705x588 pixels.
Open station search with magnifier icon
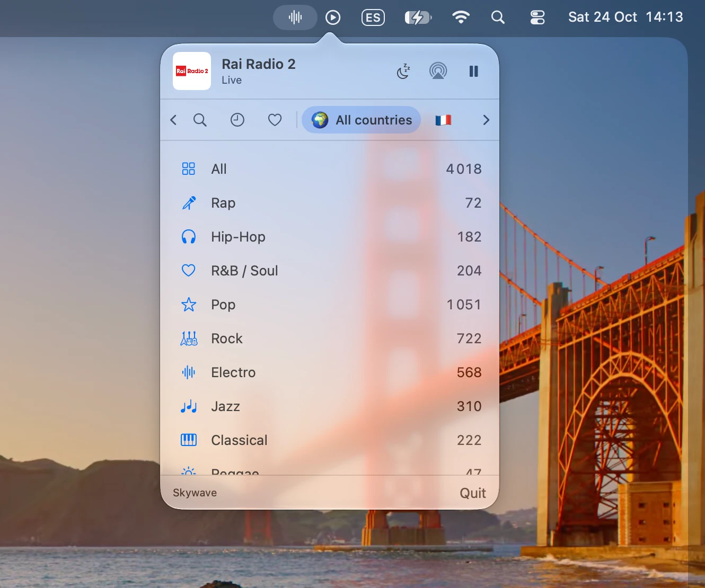[x=200, y=120]
